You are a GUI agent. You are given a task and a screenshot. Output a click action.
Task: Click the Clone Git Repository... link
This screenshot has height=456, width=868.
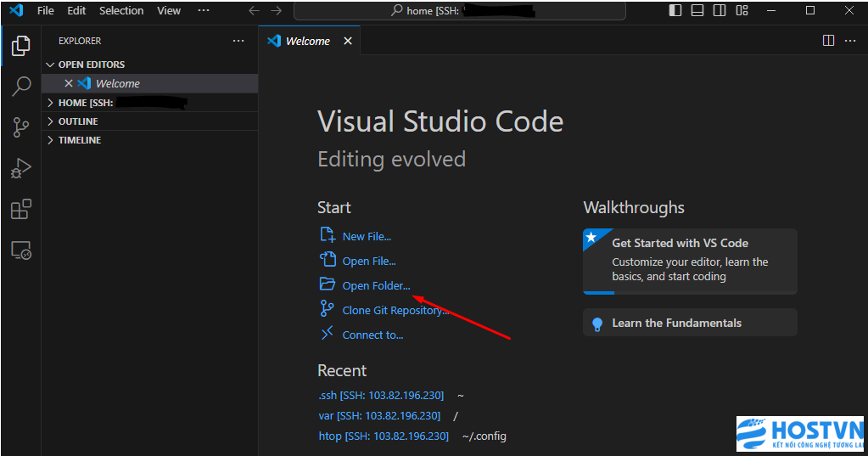pyautogui.click(x=395, y=310)
